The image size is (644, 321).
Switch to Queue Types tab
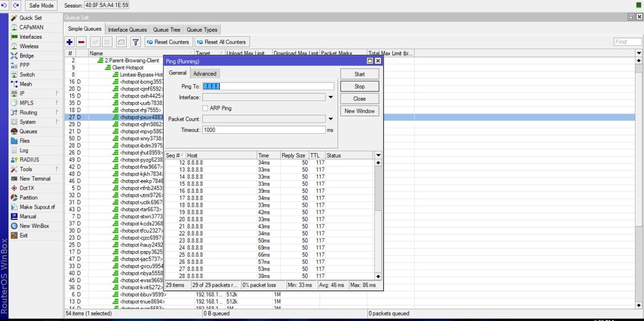pos(202,30)
